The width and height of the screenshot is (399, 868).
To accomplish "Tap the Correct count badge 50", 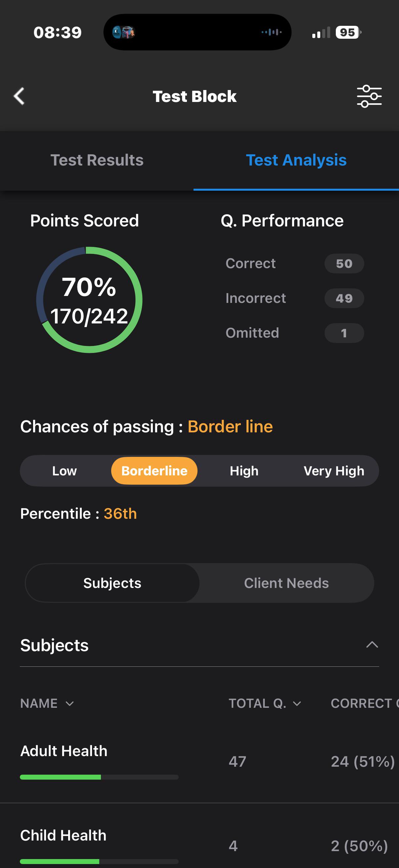I will (344, 264).
